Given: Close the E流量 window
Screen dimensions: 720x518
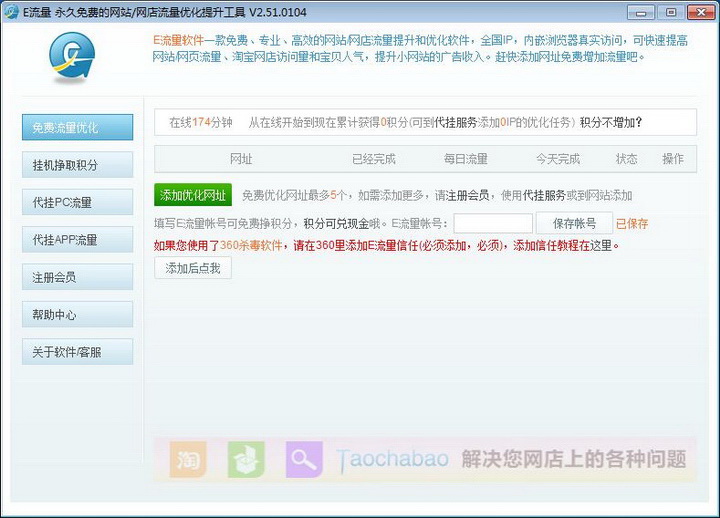Looking at the screenshot, I should click(701, 12).
